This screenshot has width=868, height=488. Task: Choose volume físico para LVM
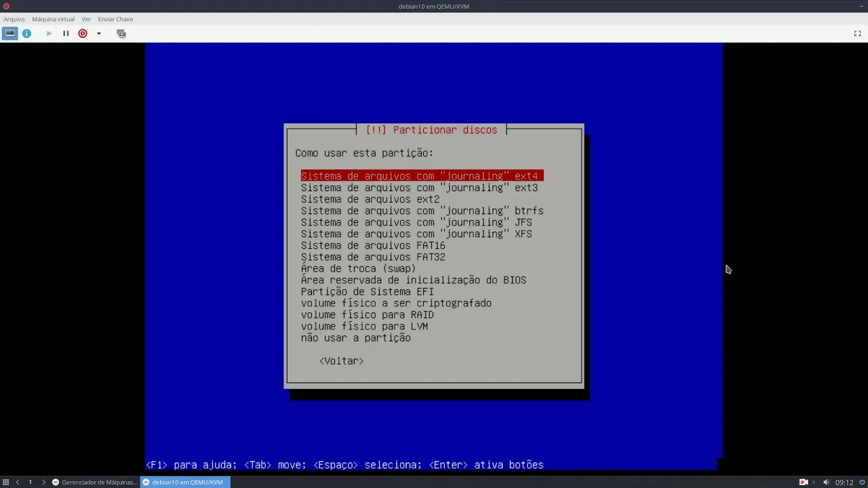click(364, 326)
